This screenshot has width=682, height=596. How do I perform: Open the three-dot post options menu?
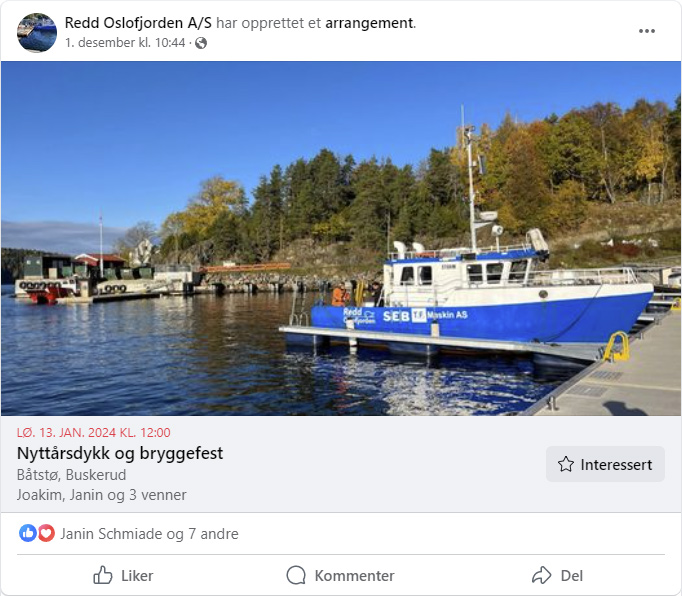click(x=647, y=31)
